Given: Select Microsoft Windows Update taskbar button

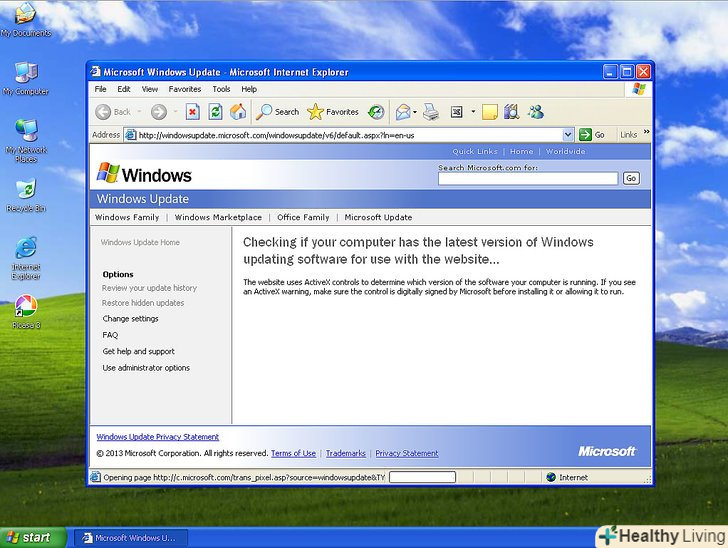Looking at the screenshot, I should 131,538.
